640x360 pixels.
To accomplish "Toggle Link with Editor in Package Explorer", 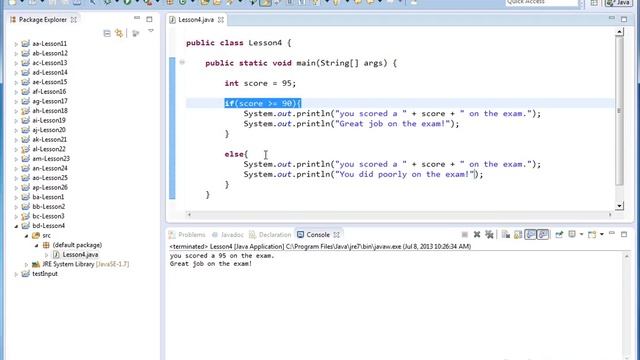I will 119,33.
